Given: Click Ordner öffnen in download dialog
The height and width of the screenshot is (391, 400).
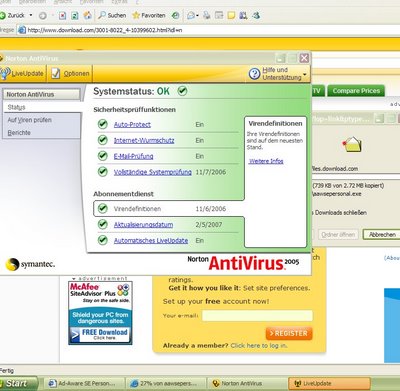Looking at the screenshot, I should point(338,235).
